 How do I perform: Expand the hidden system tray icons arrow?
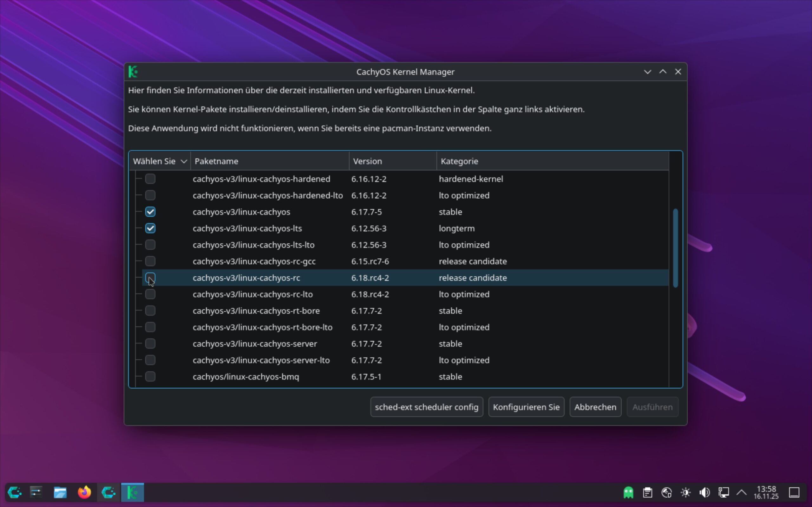(x=742, y=492)
